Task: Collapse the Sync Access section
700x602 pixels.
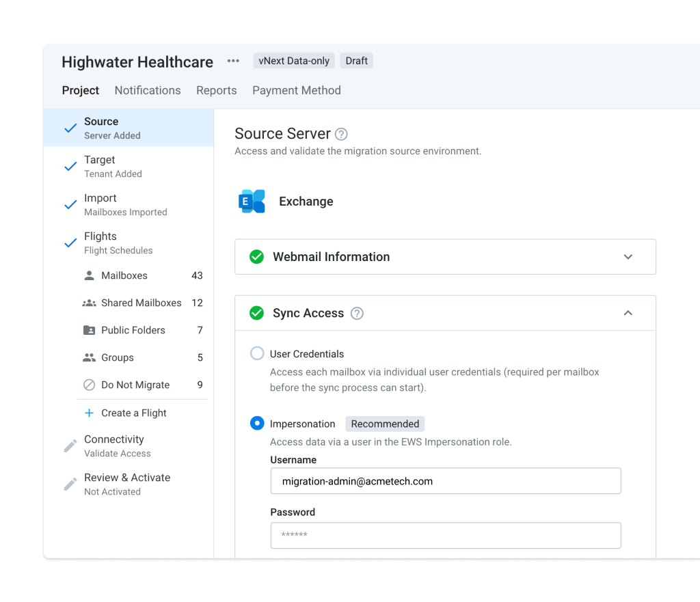Action: coord(628,313)
